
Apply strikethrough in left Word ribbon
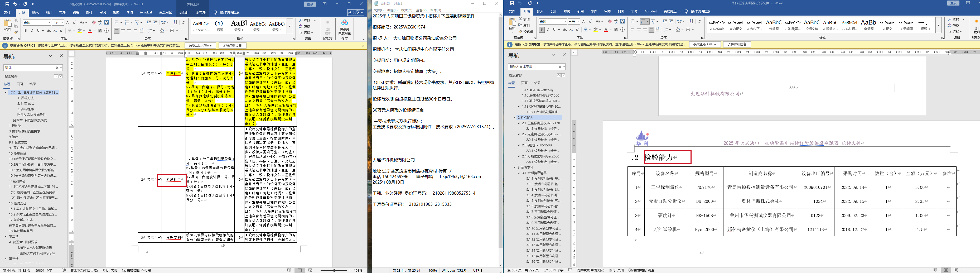pos(49,31)
